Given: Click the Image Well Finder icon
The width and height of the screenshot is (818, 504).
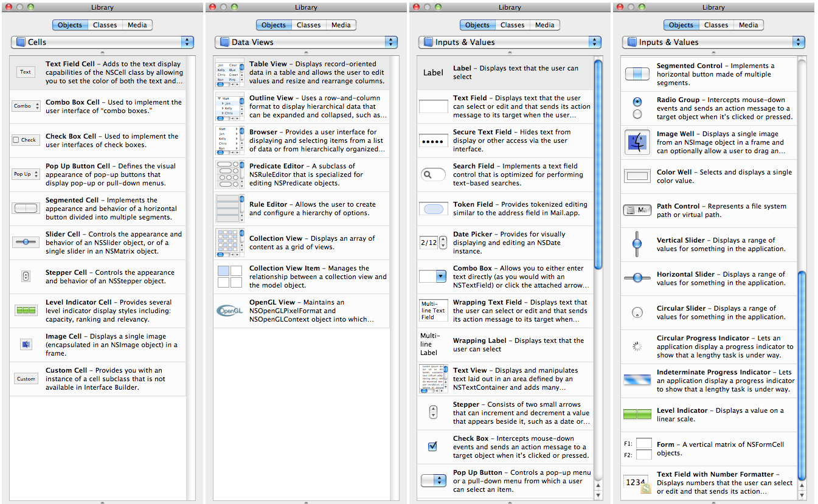Looking at the screenshot, I should pyautogui.click(x=637, y=142).
